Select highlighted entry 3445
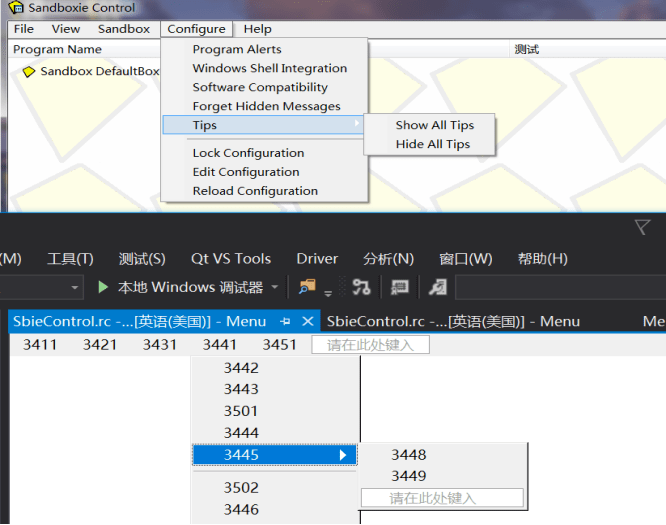 coord(274,455)
